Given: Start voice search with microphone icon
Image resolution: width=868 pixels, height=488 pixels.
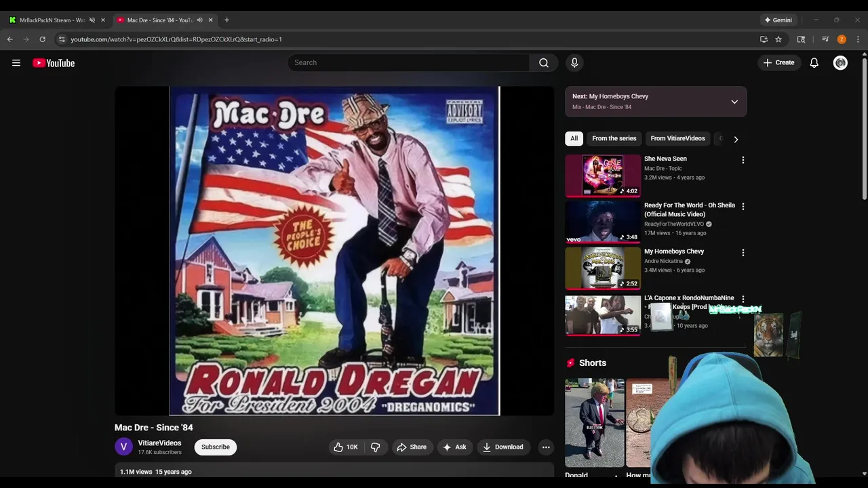Looking at the screenshot, I should pyautogui.click(x=574, y=63).
